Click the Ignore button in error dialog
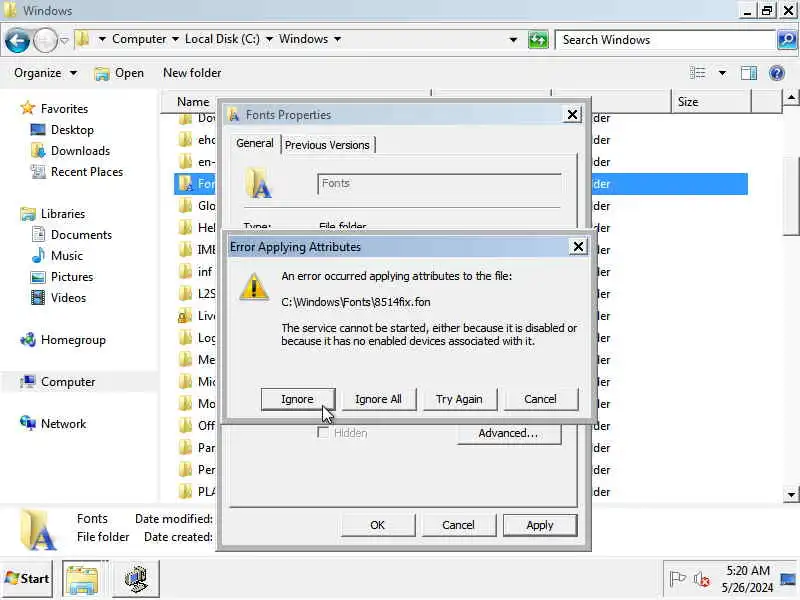The image size is (800, 600). 298,399
